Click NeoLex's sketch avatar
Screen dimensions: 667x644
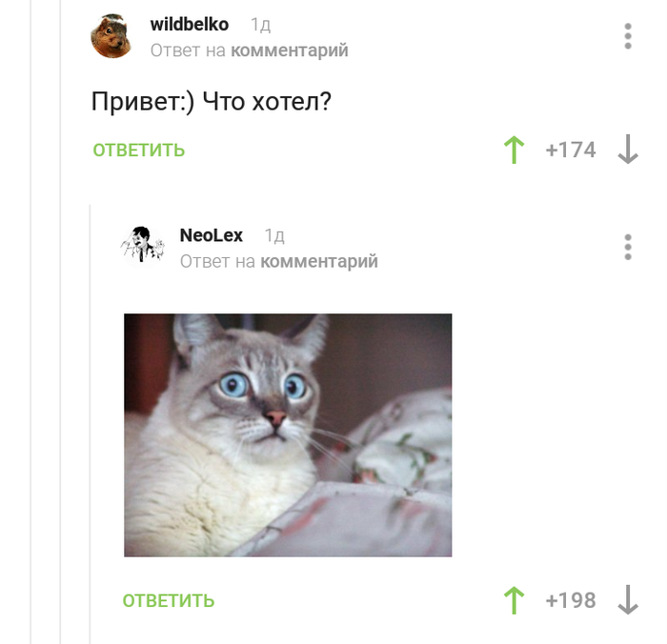[142, 247]
